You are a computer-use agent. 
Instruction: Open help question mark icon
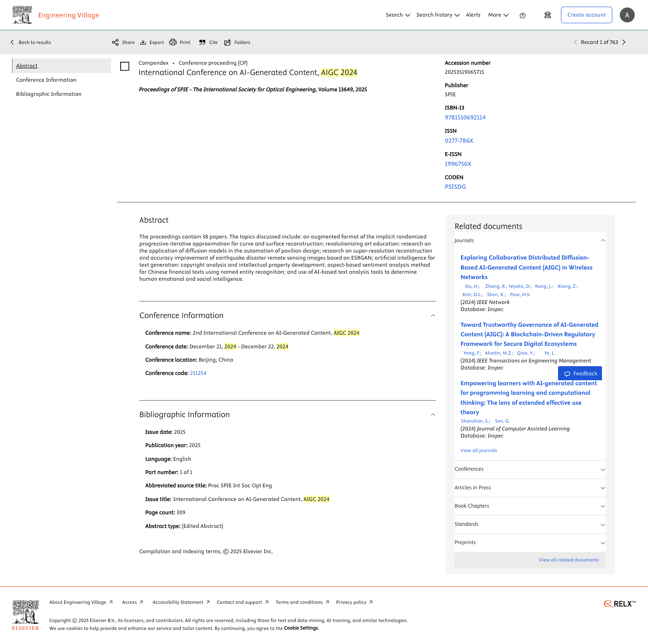point(522,15)
